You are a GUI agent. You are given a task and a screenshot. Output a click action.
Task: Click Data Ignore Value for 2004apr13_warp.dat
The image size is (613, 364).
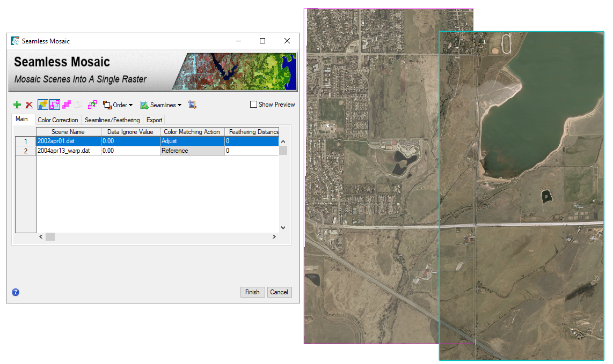130,151
